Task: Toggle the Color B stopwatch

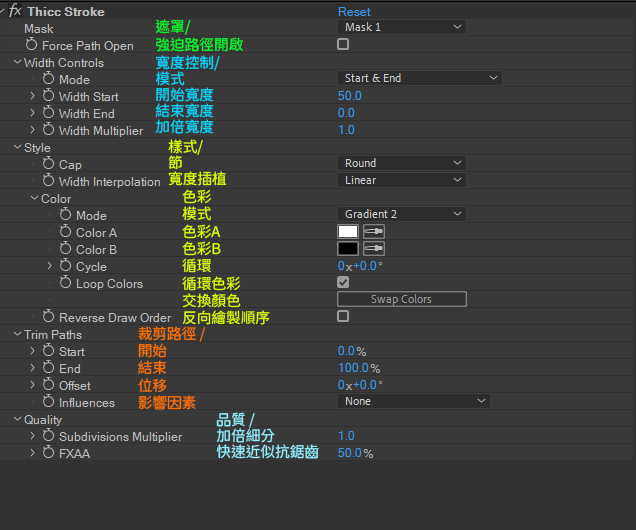Action: 65,249
